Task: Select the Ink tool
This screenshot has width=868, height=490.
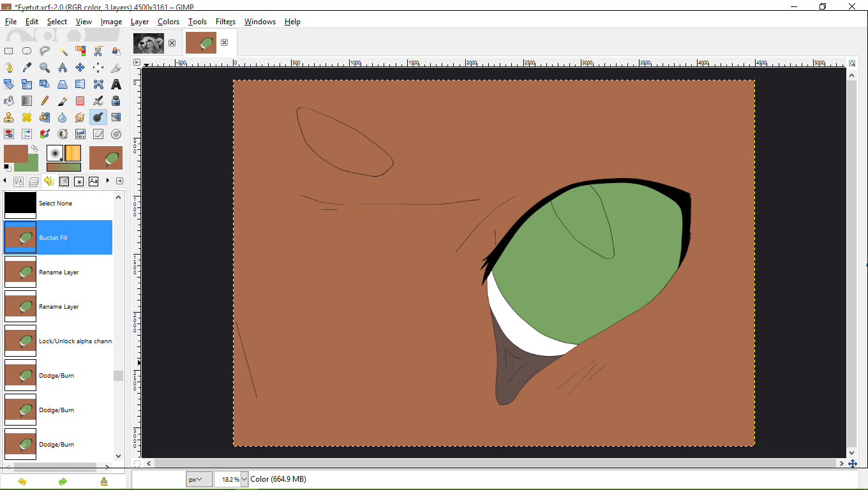Action: [116, 101]
